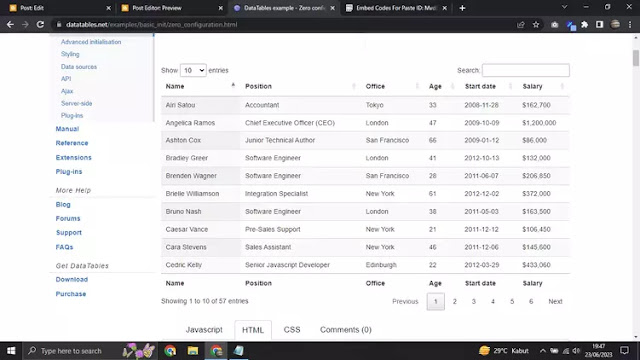Close the Post: Edit tab
This screenshot has width=640, height=360.
tap(108, 8)
